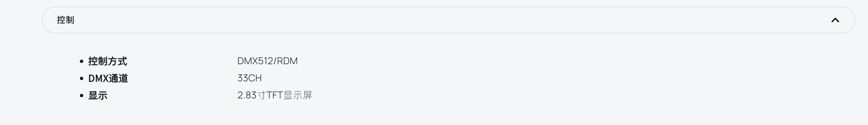
Task: Click the word TFT in the display value
Action: (x=274, y=96)
